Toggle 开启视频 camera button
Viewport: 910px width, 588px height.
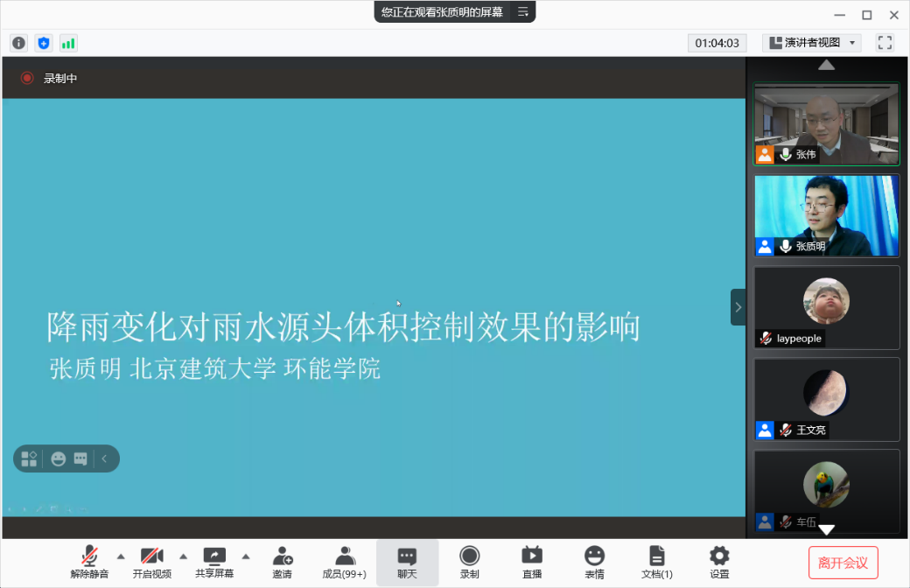pyautogui.click(x=152, y=561)
